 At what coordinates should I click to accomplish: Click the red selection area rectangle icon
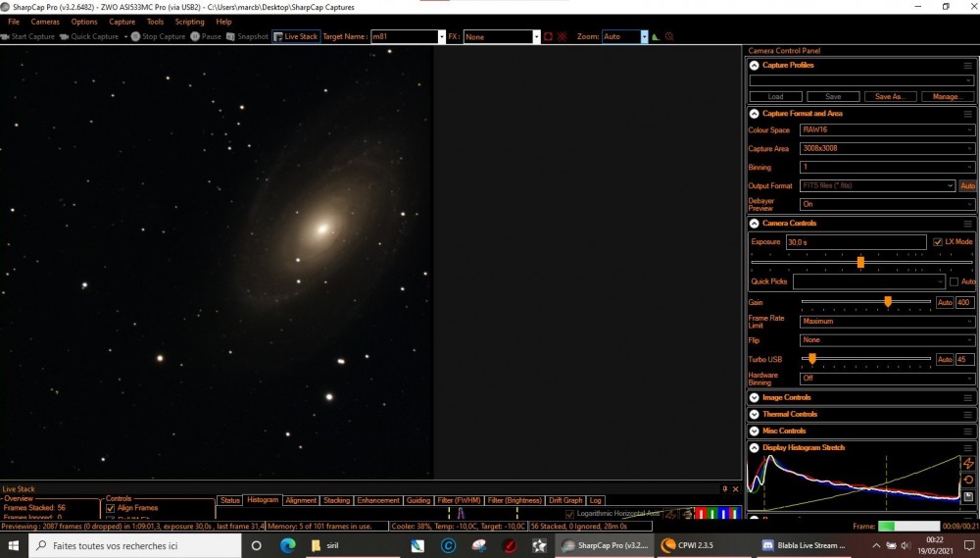pos(548,37)
